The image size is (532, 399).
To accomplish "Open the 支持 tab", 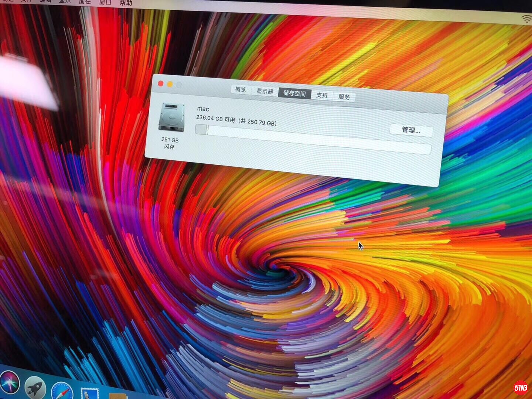I will point(322,95).
